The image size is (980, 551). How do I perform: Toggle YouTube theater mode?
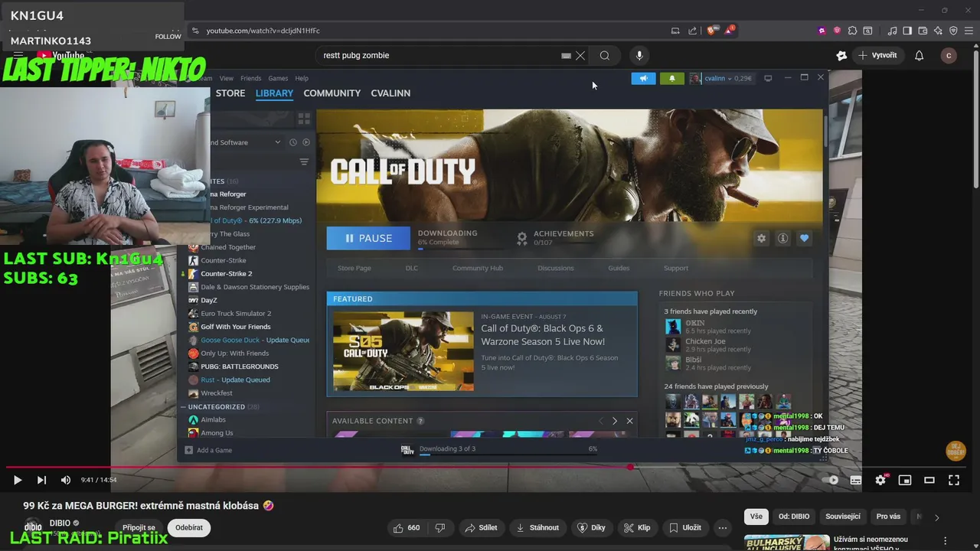click(x=929, y=480)
